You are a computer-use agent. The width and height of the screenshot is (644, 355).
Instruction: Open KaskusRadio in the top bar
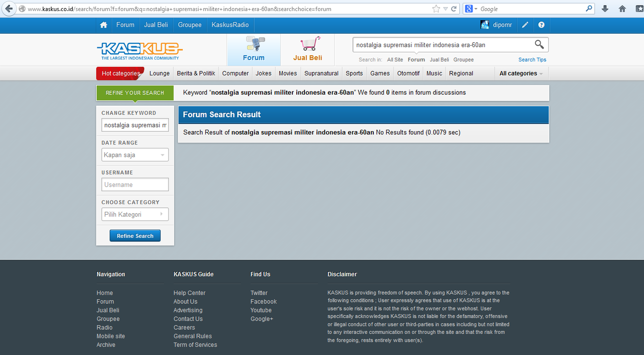[x=230, y=25]
